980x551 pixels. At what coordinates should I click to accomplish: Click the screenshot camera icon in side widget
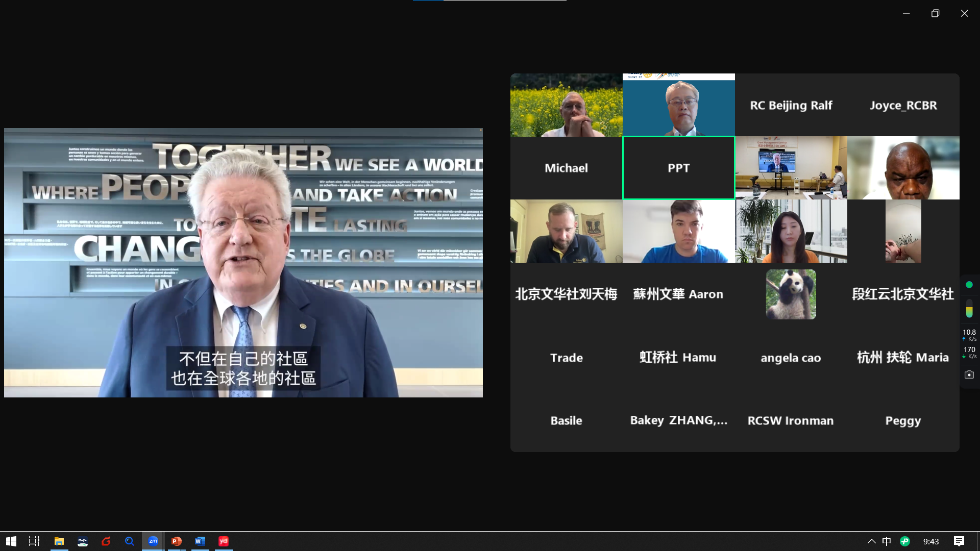(x=969, y=374)
